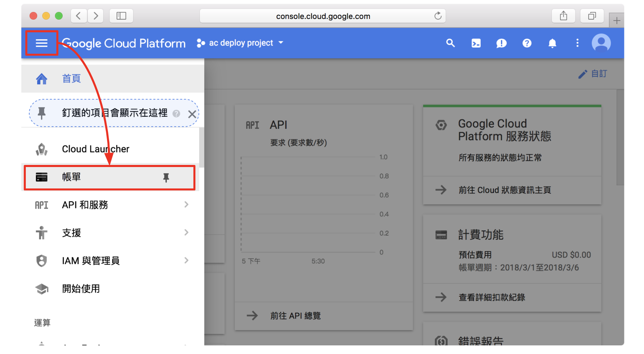644x354 pixels.
Task: Select 開始使用 menu item
Action: click(110, 289)
